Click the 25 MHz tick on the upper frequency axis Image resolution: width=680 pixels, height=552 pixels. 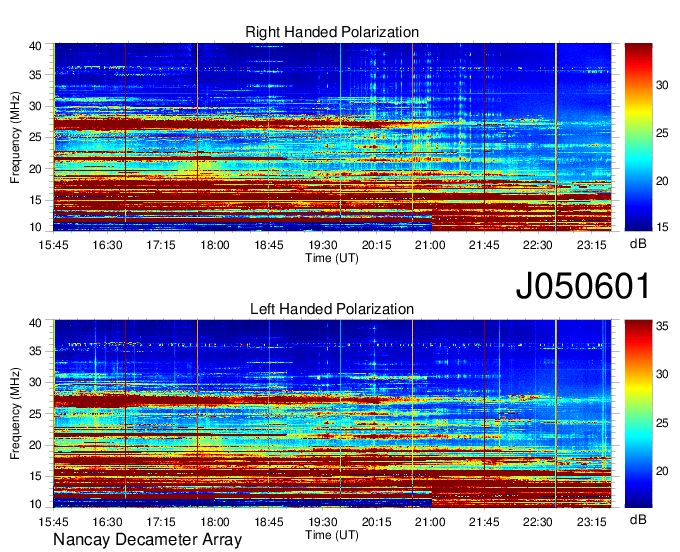tap(35, 137)
